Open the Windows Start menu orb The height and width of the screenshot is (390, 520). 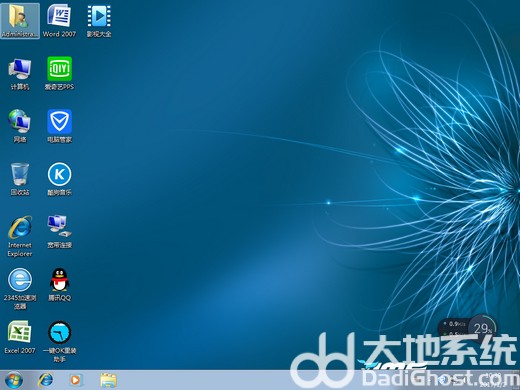[14, 380]
